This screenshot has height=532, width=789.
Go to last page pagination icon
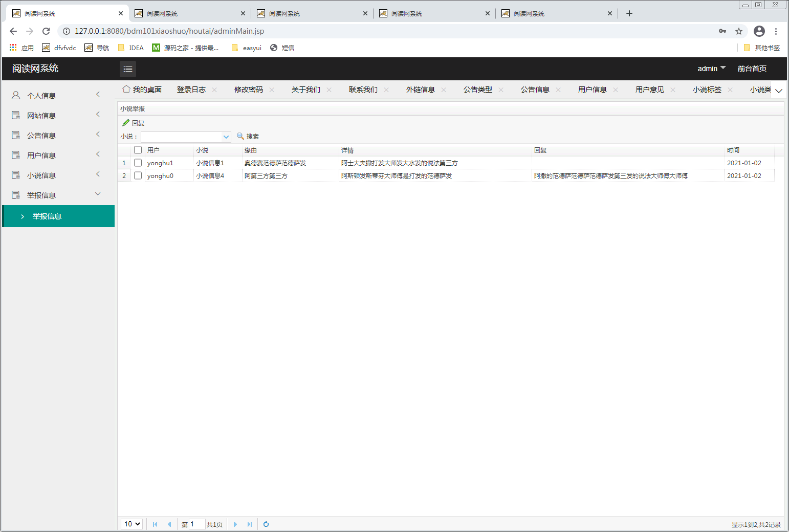250,524
